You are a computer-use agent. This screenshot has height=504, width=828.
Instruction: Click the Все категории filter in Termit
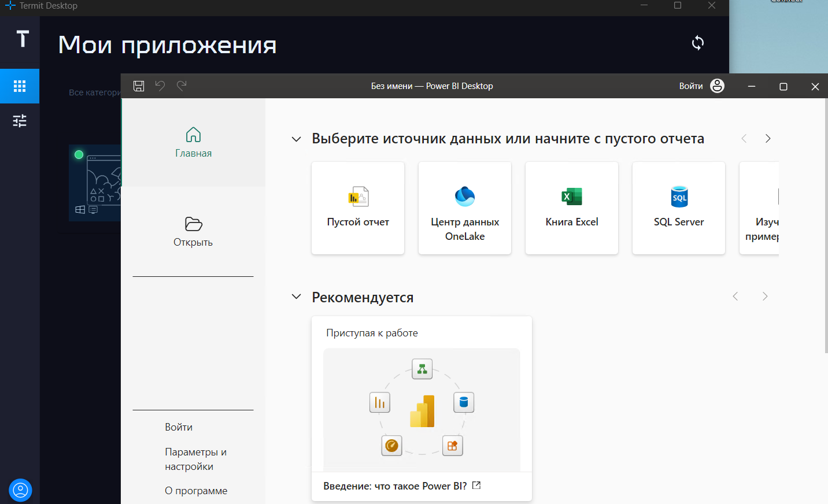click(x=95, y=92)
